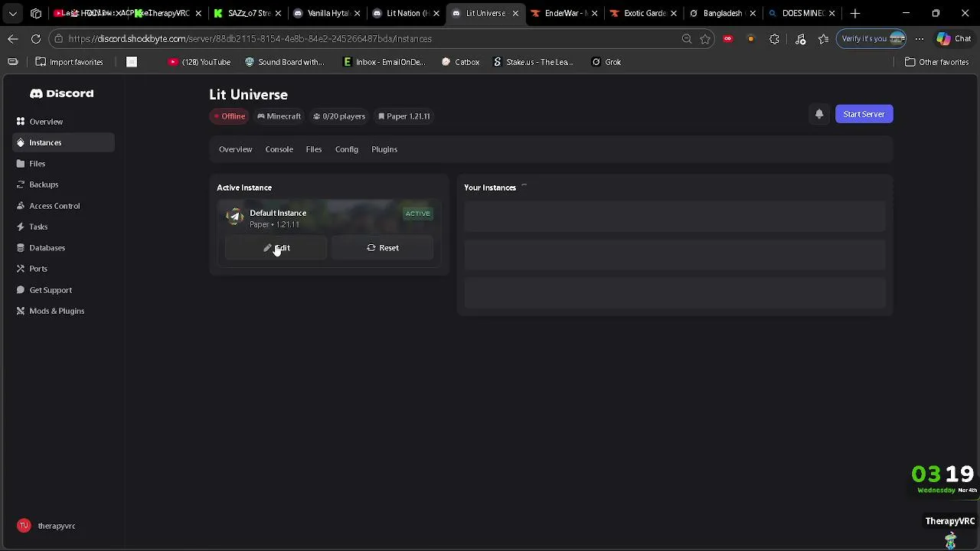Open the YouTube bookmark
The height and width of the screenshot is (551, 980).
pos(199,62)
